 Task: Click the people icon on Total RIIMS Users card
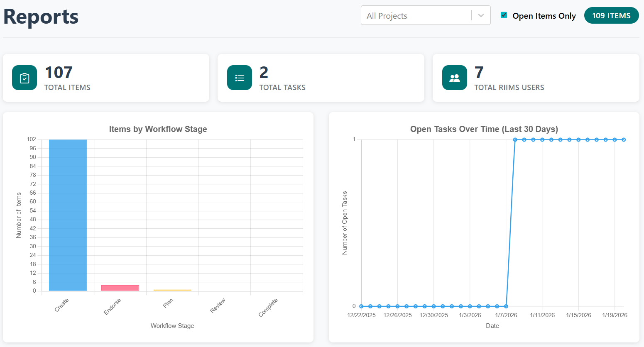454,77
